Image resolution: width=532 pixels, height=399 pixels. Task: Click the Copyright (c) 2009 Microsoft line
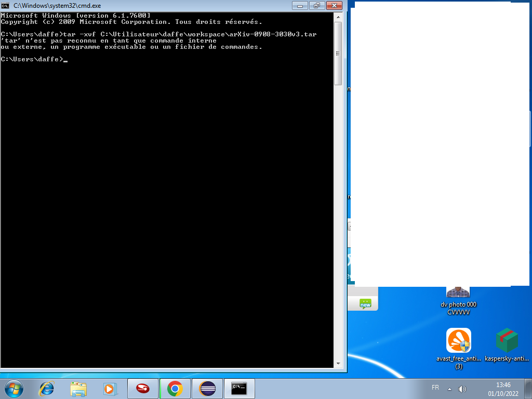[131, 22]
